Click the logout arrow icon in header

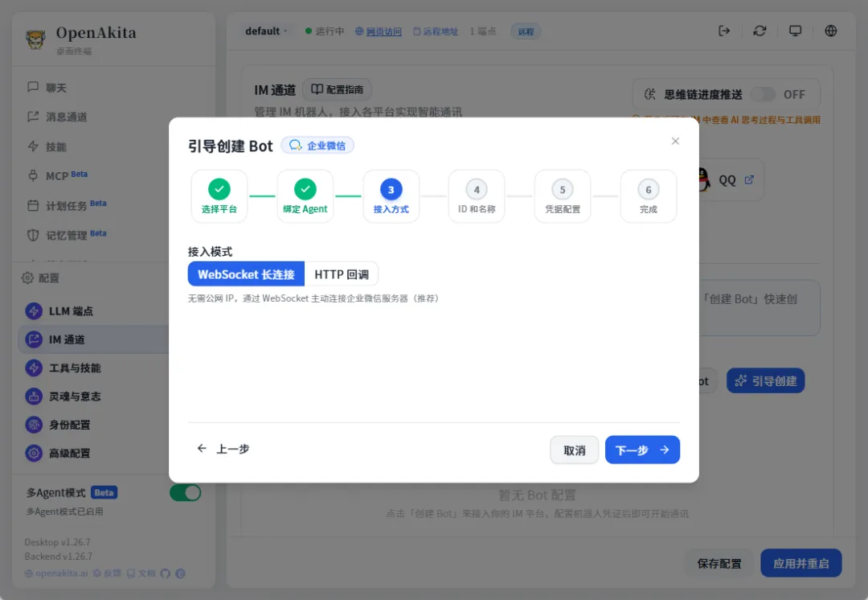point(724,31)
